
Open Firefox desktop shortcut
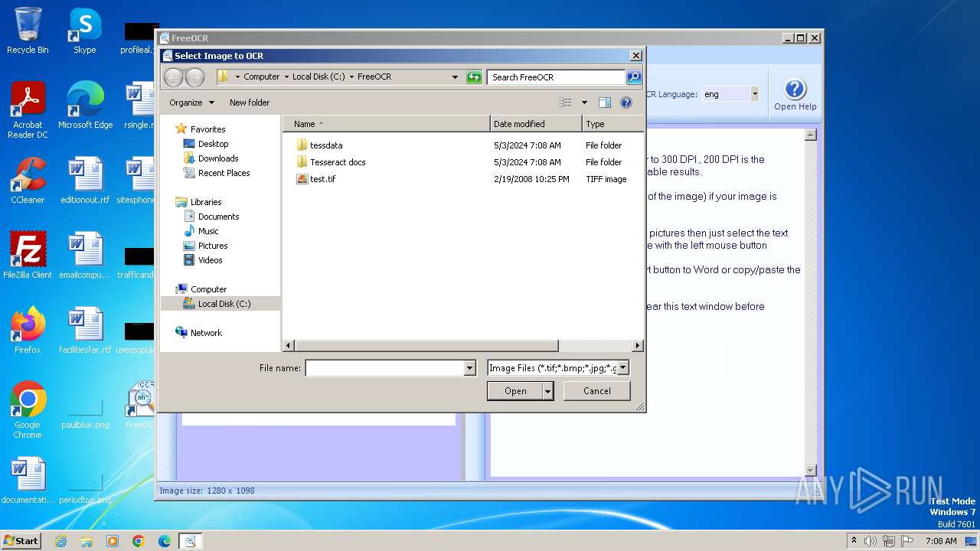(x=28, y=330)
